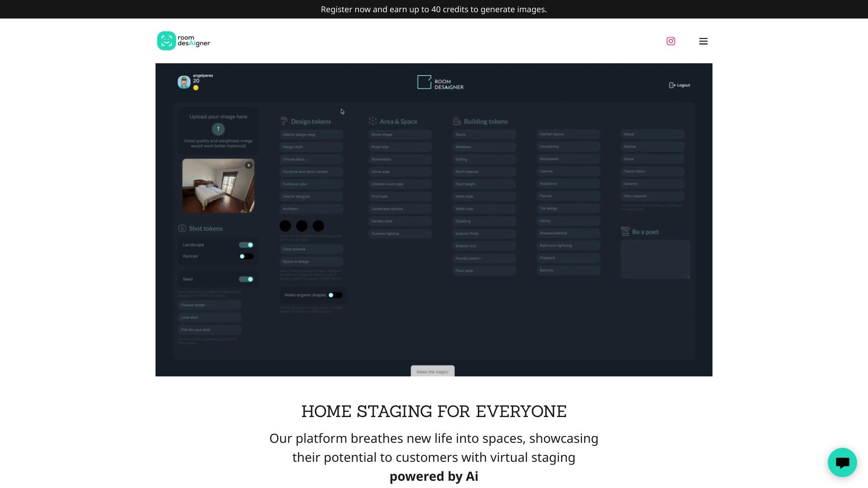868x488 pixels.
Task: Open the Design style dropdown
Action: (x=311, y=147)
